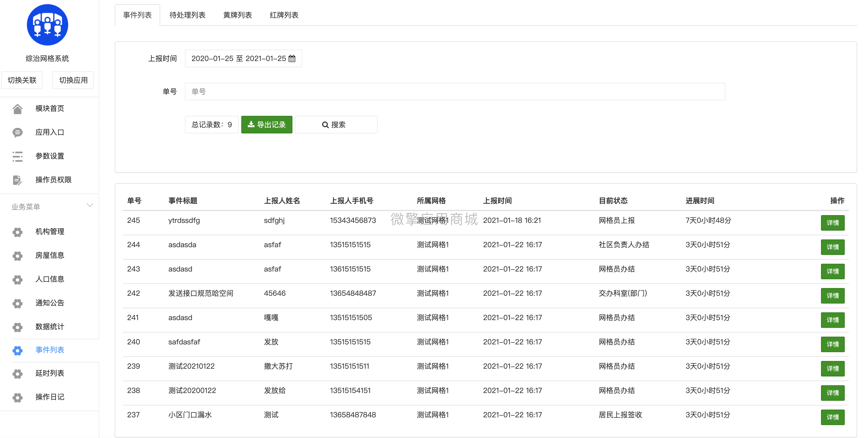Open 参数设置 in the sidebar
The height and width of the screenshot is (438, 868).
(x=50, y=156)
